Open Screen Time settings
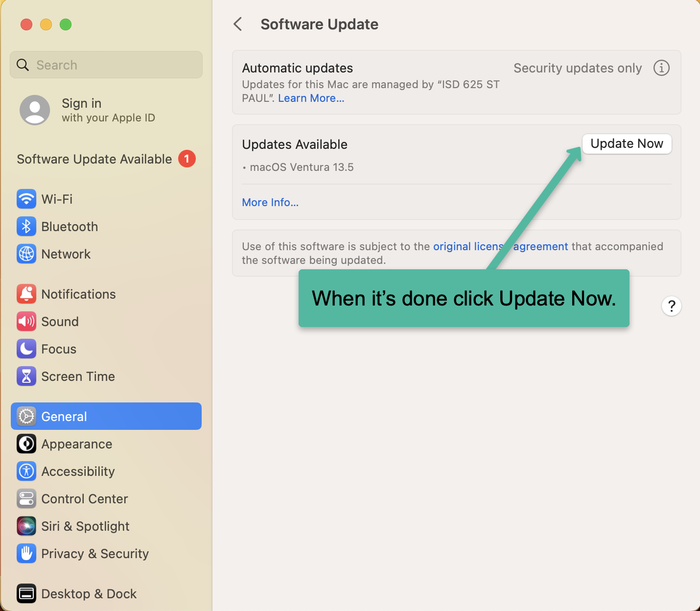The width and height of the screenshot is (700, 611). (x=106, y=376)
